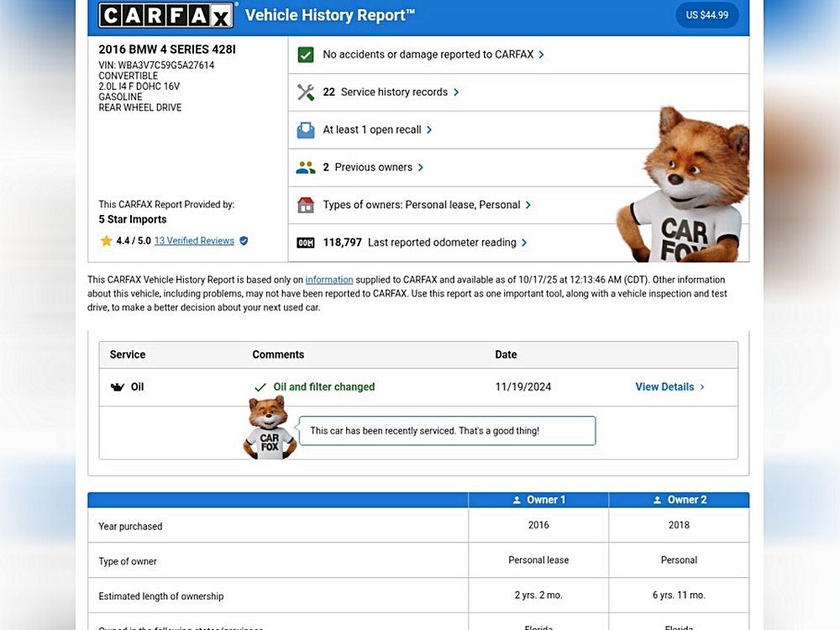Open the 13 Verified Reviews link
840x630 pixels.
pyautogui.click(x=194, y=241)
